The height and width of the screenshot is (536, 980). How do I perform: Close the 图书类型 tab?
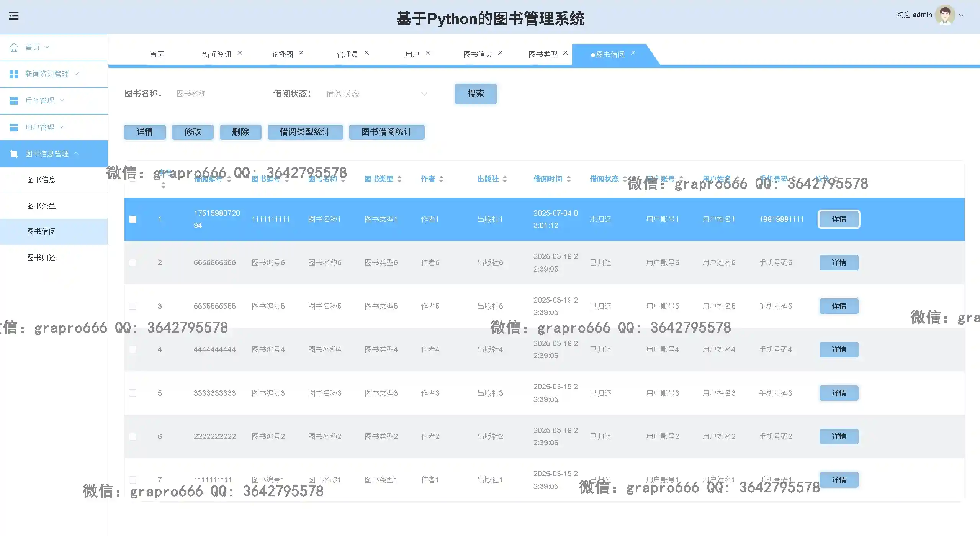click(565, 53)
